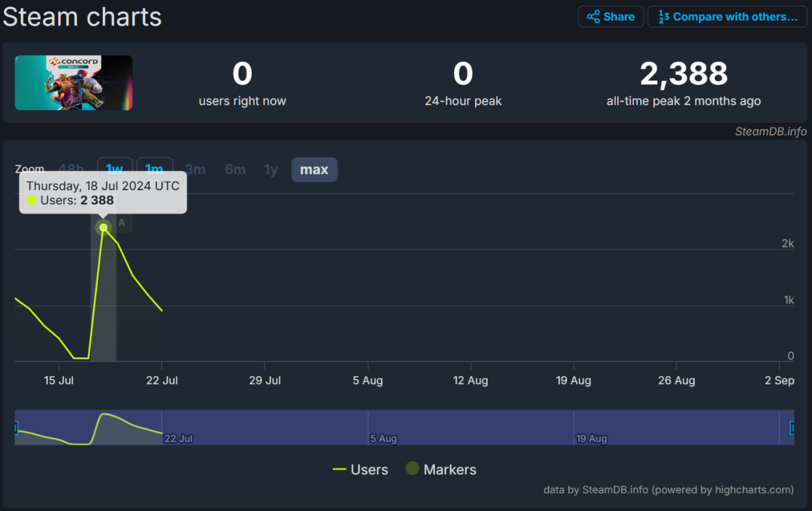Click the 24-hour peak label
812x511 pixels.
point(463,101)
